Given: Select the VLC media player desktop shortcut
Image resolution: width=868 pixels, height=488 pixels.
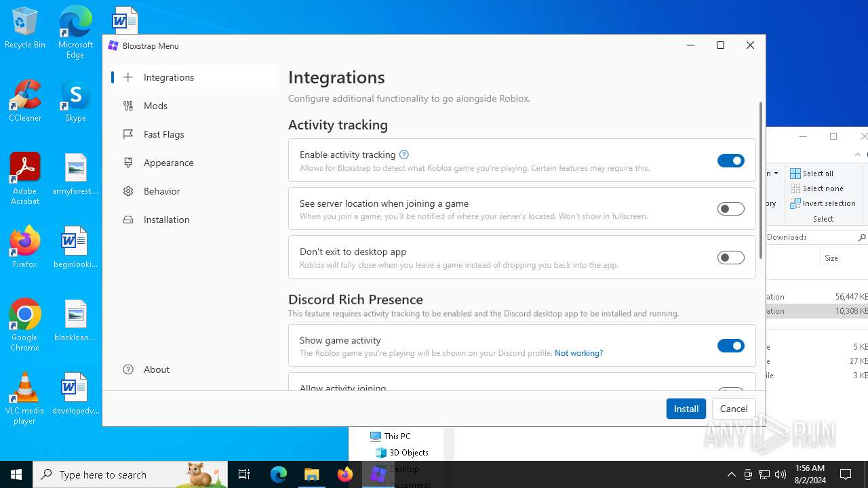Looking at the screenshot, I should tap(25, 399).
